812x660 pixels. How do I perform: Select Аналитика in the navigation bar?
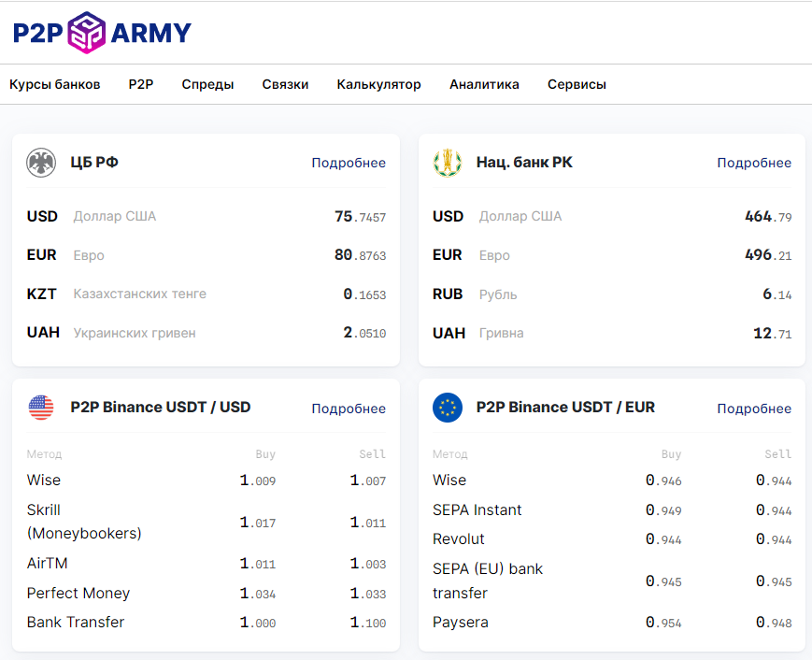[x=484, y=84]
